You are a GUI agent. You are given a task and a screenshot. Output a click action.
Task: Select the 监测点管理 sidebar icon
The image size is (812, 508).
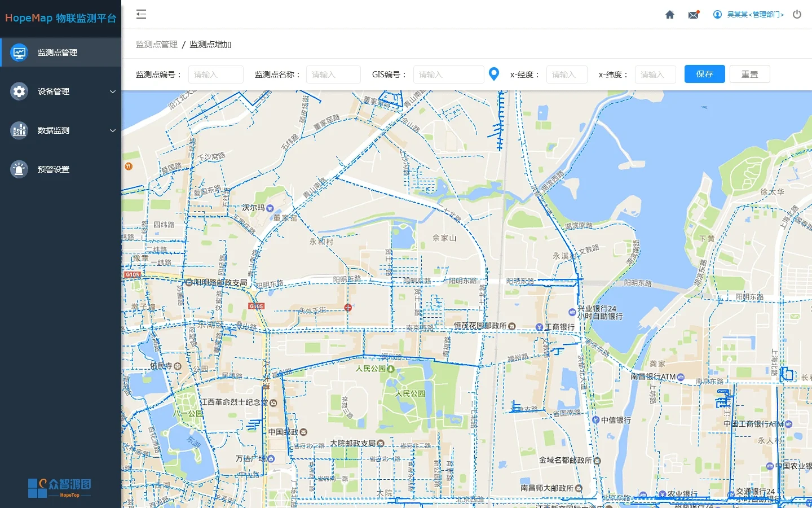(19, 52)
